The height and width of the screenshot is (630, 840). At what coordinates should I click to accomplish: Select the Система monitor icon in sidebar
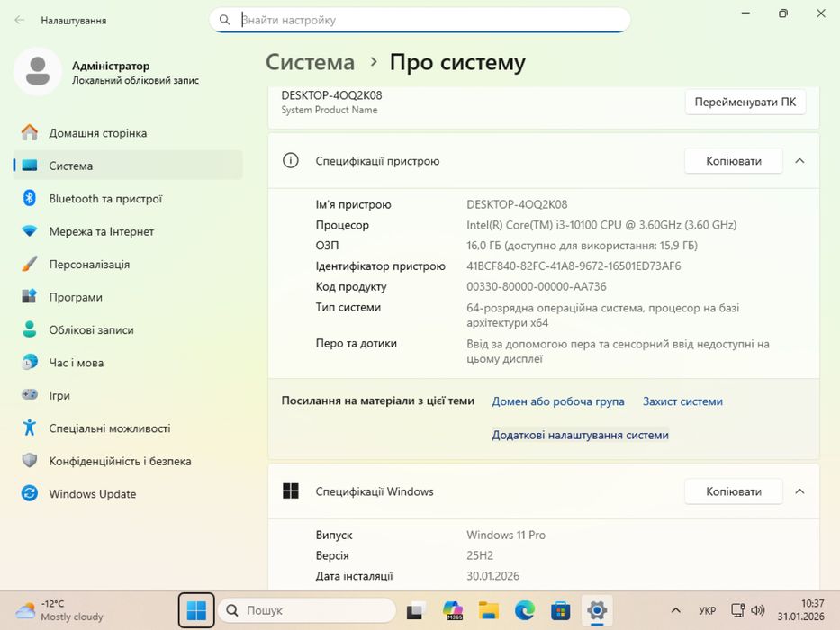click(30, 166)
